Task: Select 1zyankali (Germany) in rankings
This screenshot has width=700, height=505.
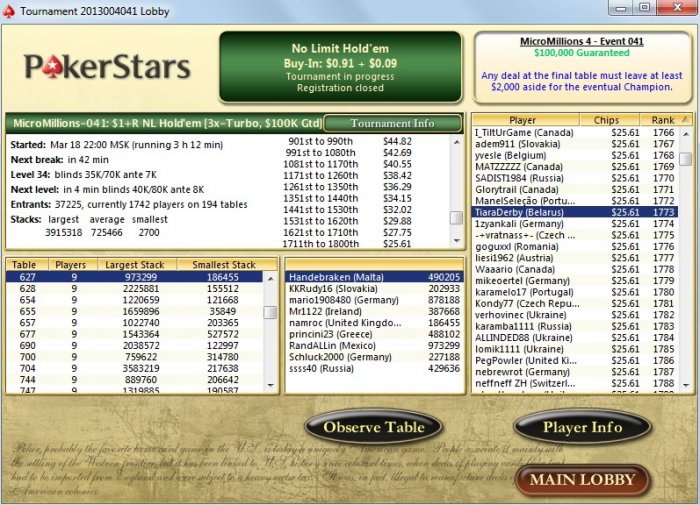Action: (x=575, y=224)
